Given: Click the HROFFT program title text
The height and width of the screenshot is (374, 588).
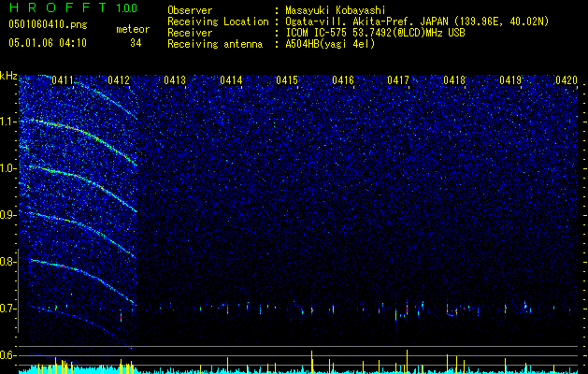Looking at the screenshot, I should [57, 7].
